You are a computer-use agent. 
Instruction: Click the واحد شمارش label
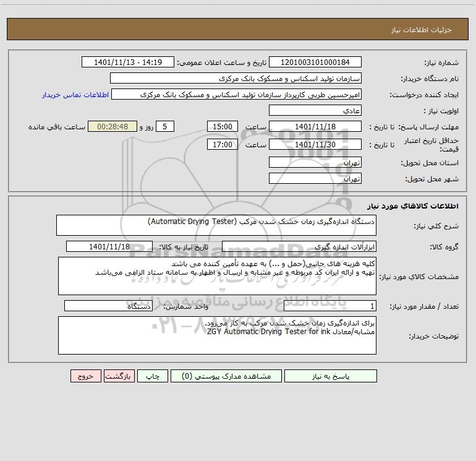186,307
